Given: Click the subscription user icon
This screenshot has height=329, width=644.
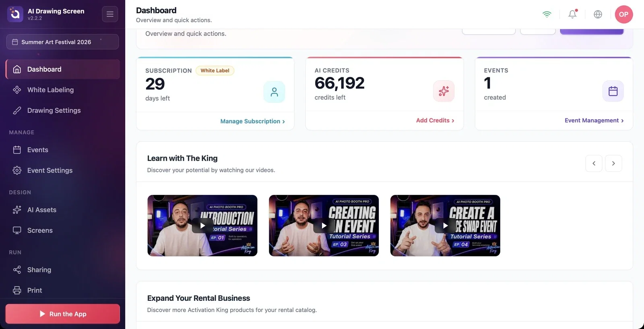Looking at the screenshot, I should coord(274,92).
